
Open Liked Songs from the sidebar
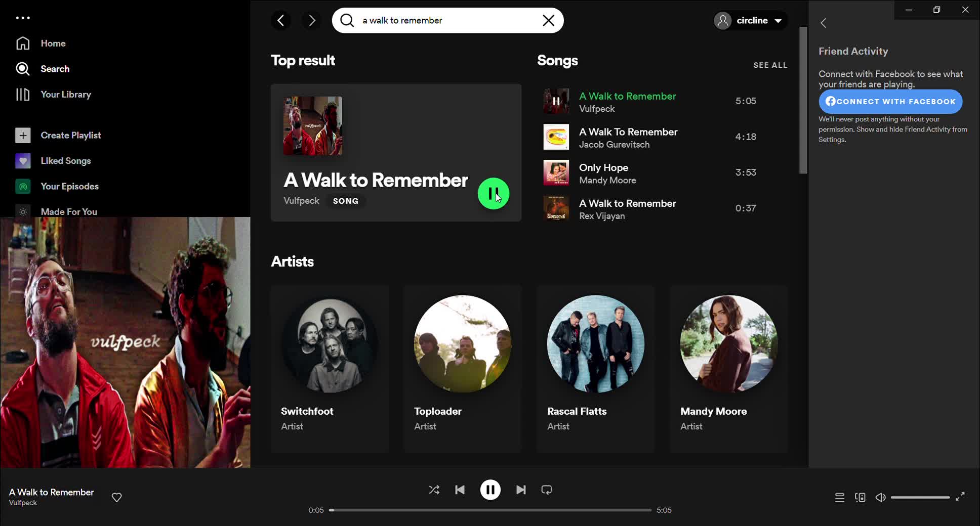tap(66, 160)
